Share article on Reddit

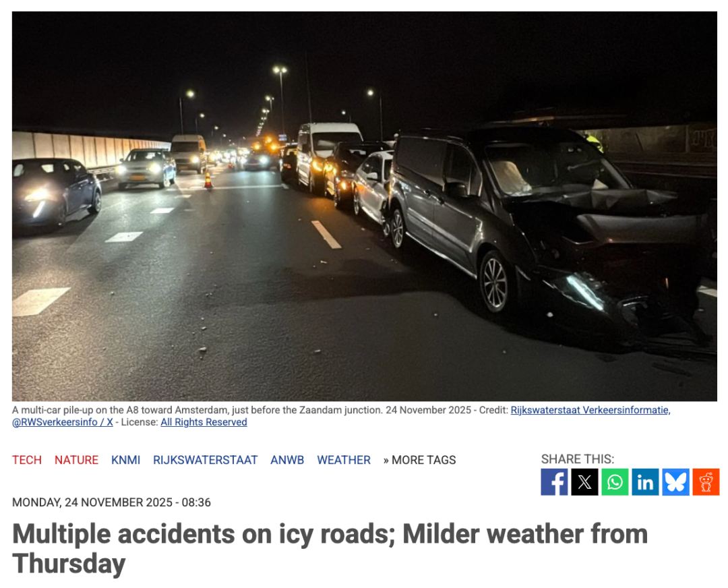coord(706,481)
